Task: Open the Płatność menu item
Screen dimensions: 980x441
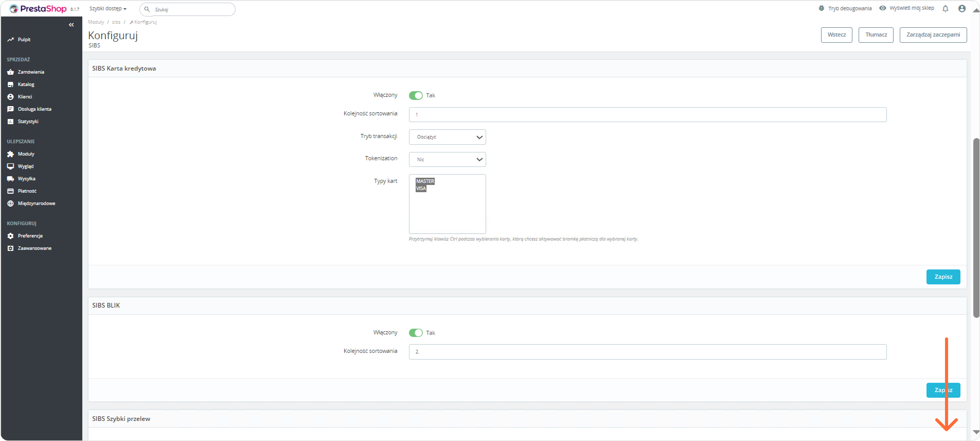Action: click(x=27, y=191)
